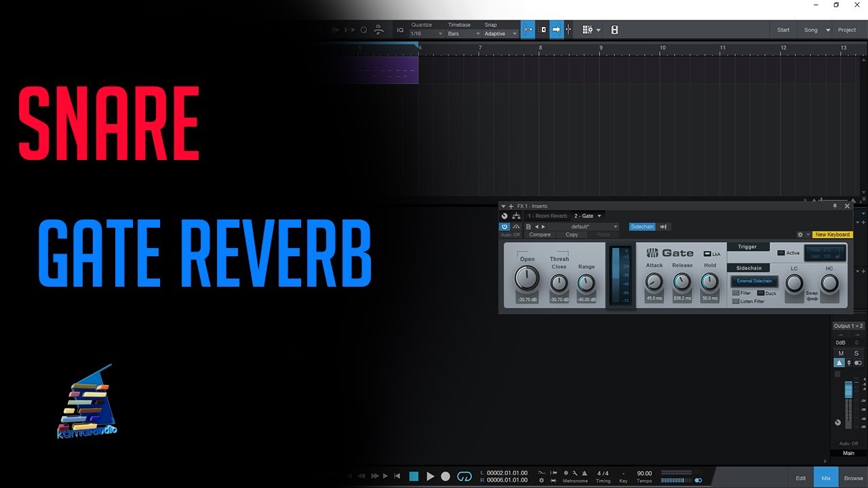Switch to the Edit view tab
Viewport: 868px width, 488px height.
pyautogui.click(x=801, y=478)
